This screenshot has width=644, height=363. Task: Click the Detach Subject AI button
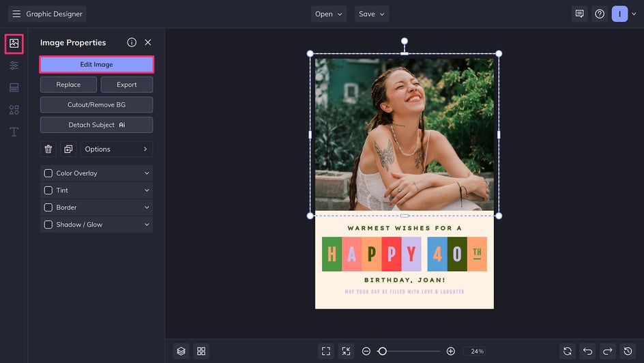pos(96,125)
